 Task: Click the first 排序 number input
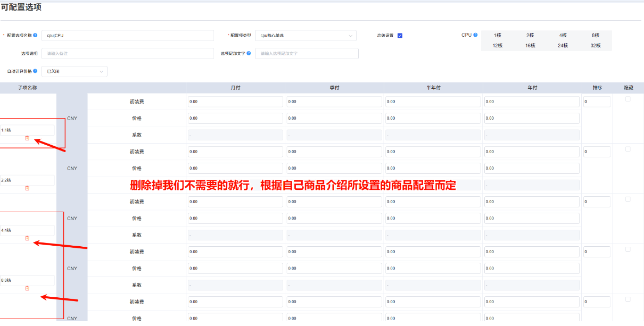pyautogui.click(x=597, y=101)
